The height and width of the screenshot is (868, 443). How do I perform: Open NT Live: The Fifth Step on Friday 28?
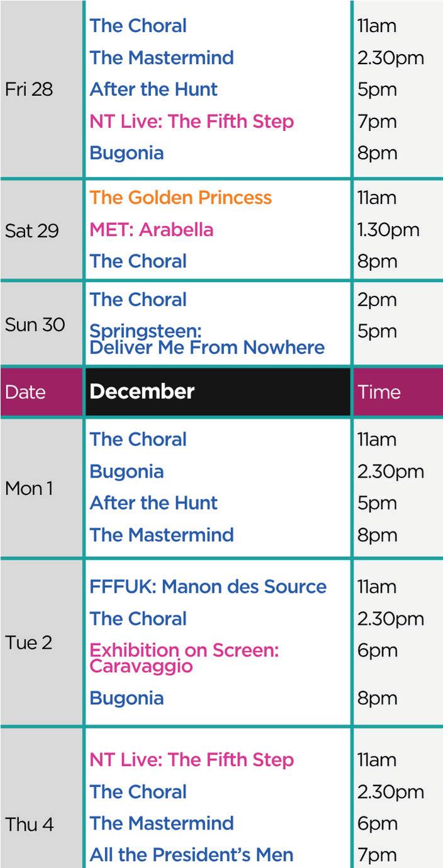tap(191, 121)
